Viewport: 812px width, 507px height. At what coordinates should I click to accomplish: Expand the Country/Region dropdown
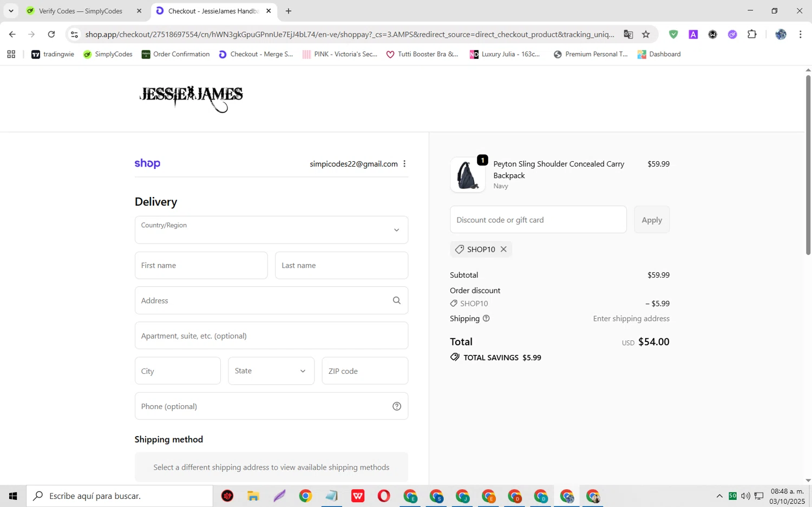tap(271, 230)
